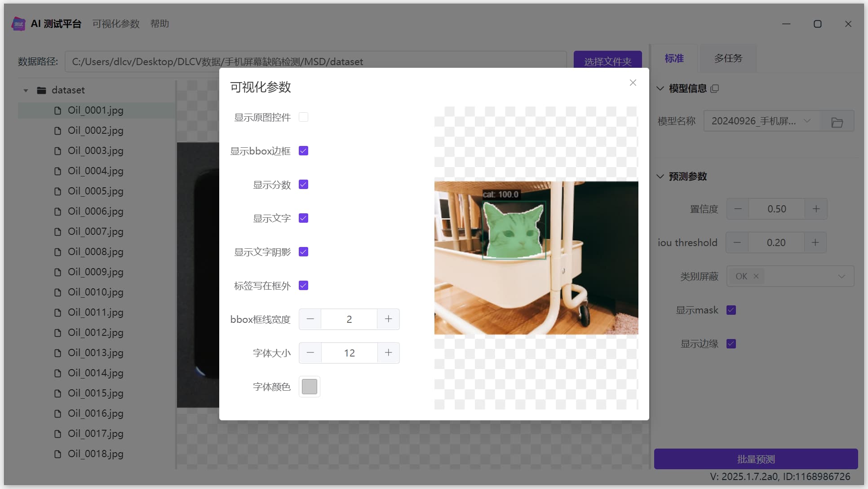868x489 pixels.
Task: Close the 可视化参数 dialog
Action: coord(633,83)
